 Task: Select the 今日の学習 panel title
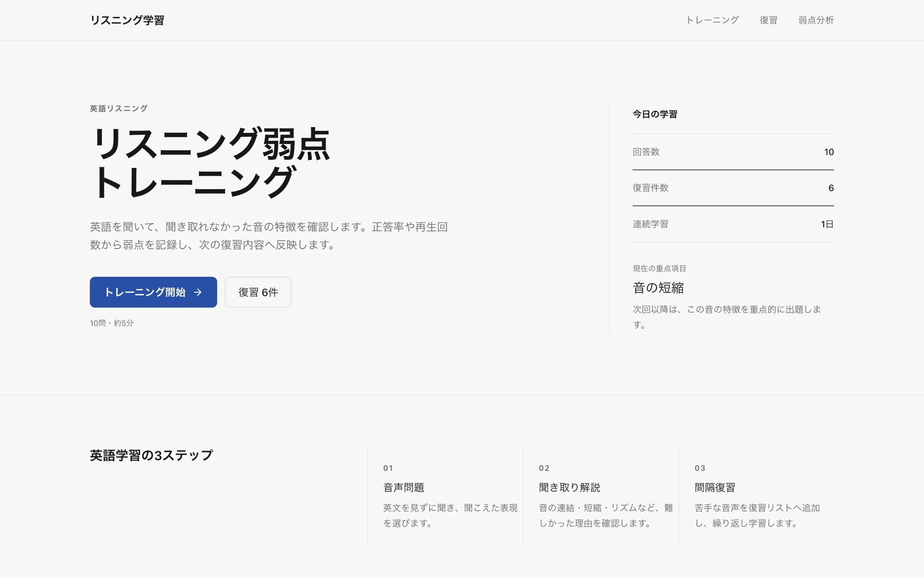655,114
